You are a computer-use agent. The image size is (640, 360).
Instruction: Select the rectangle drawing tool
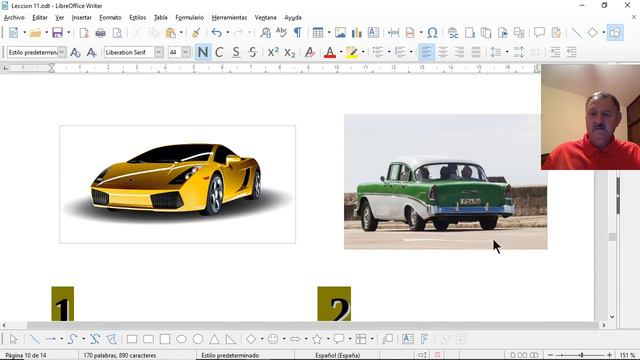(x=132, y=339)
